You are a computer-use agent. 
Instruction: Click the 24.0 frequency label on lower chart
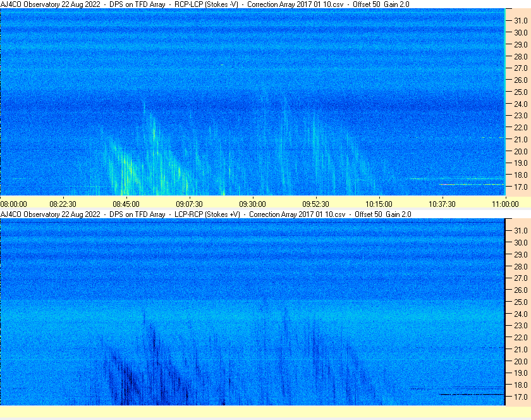[521, 314]
